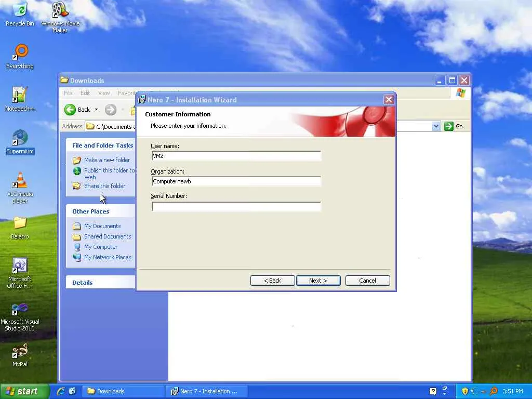532x399 pixels.
Task: Click the Next button in Nero wizard
Action: 318,281
